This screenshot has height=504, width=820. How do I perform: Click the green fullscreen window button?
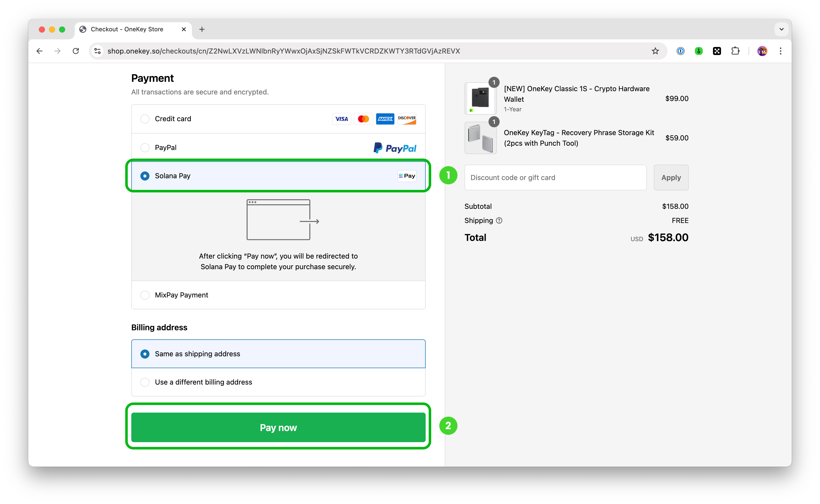pyautogui.click(x=62, y=29)
